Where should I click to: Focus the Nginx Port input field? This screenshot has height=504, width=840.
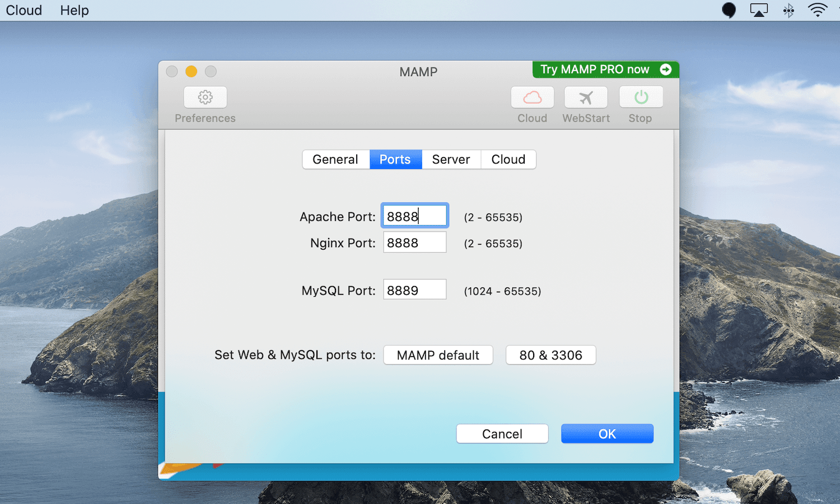[414, 242]
